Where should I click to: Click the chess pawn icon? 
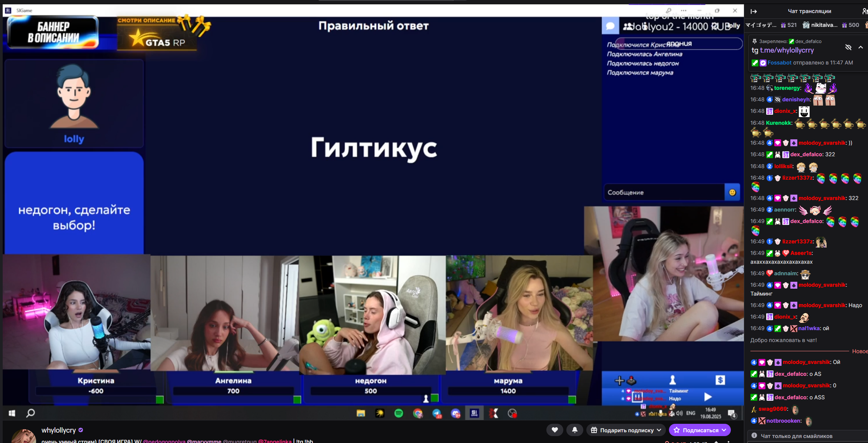(672, 380)
